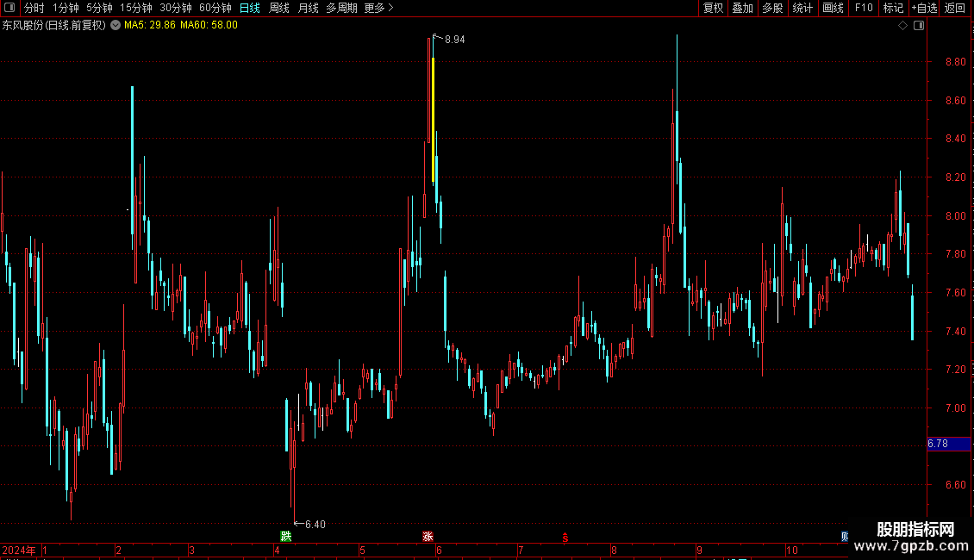
Task: Open the 统计 statistics tool
Action: pyautogui.click(x=802, y=8)
